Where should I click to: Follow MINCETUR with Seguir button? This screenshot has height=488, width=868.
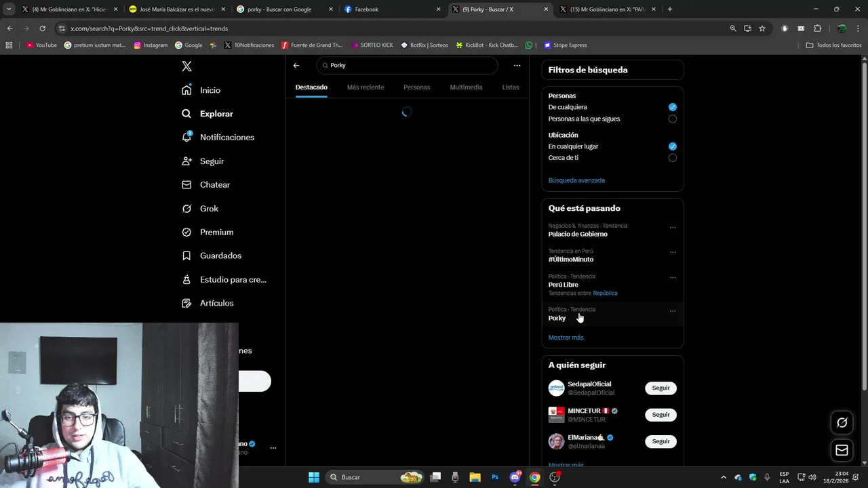[x=660, y=415]
